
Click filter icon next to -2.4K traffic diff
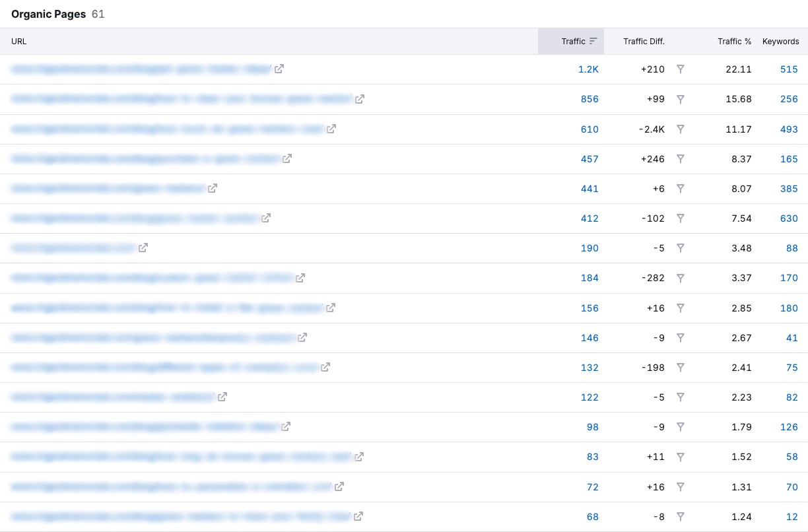(x=681, y=129)
